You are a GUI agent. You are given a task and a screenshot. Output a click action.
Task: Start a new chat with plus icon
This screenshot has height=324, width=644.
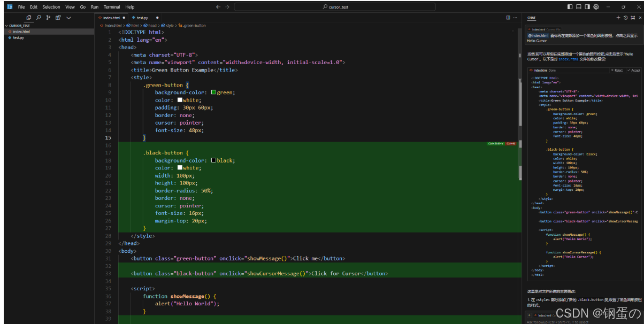[618, 18]
